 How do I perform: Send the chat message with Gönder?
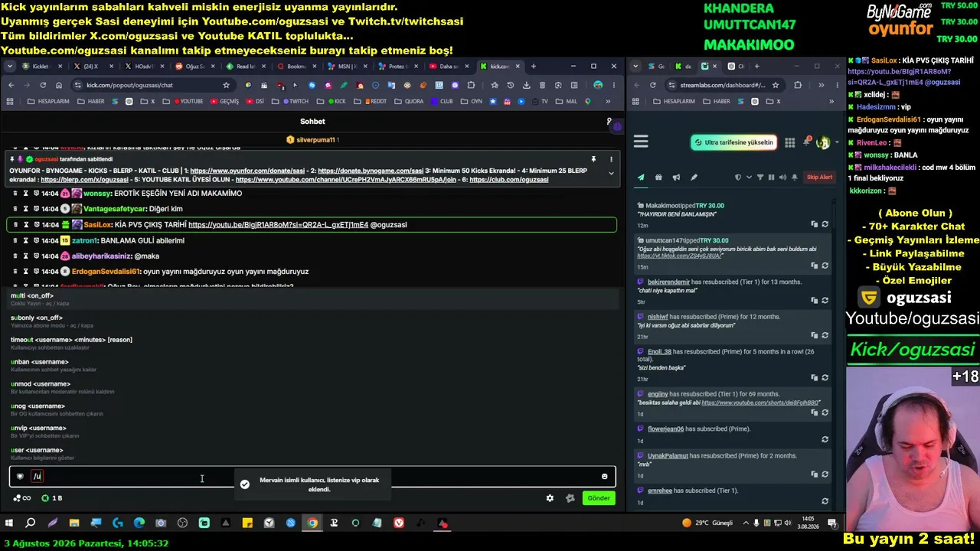click(x=599, y=498)
